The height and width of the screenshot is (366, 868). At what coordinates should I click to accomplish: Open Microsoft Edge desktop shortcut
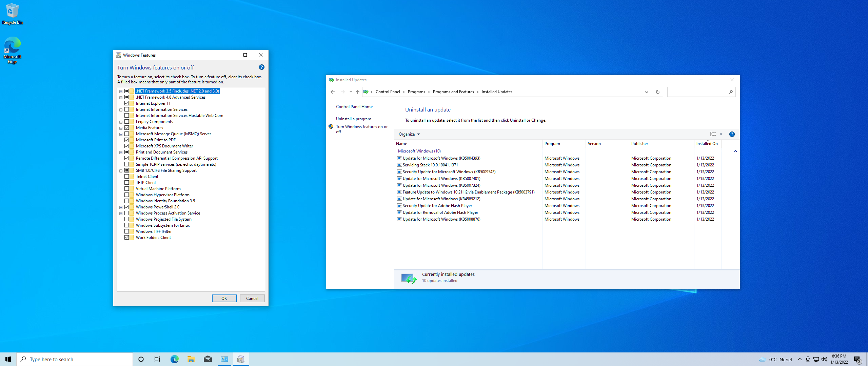(13, 50)
